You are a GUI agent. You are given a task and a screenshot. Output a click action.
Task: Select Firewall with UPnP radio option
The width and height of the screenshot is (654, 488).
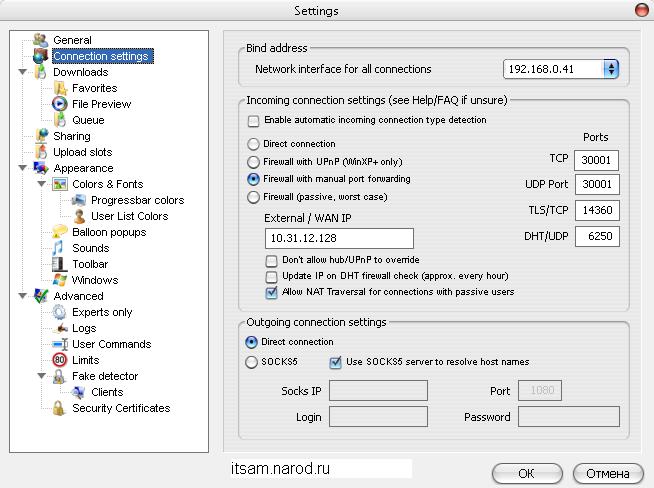click(254, 161)
